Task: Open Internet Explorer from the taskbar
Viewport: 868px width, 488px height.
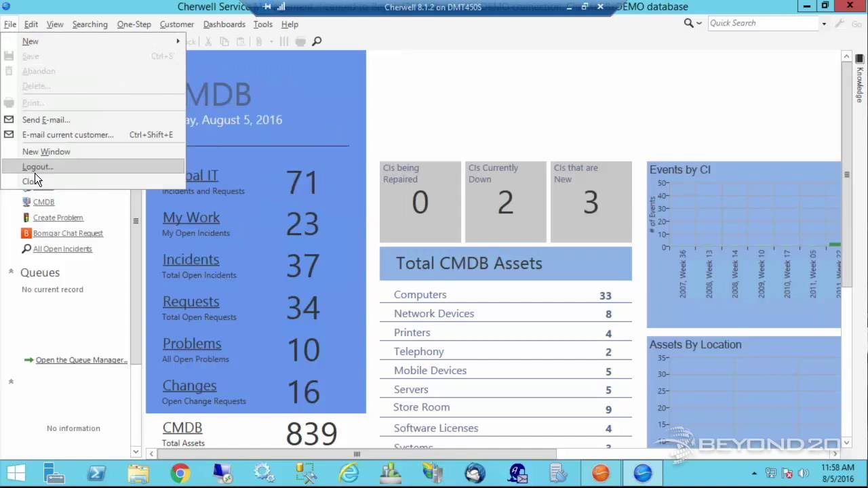Action: 349,473
